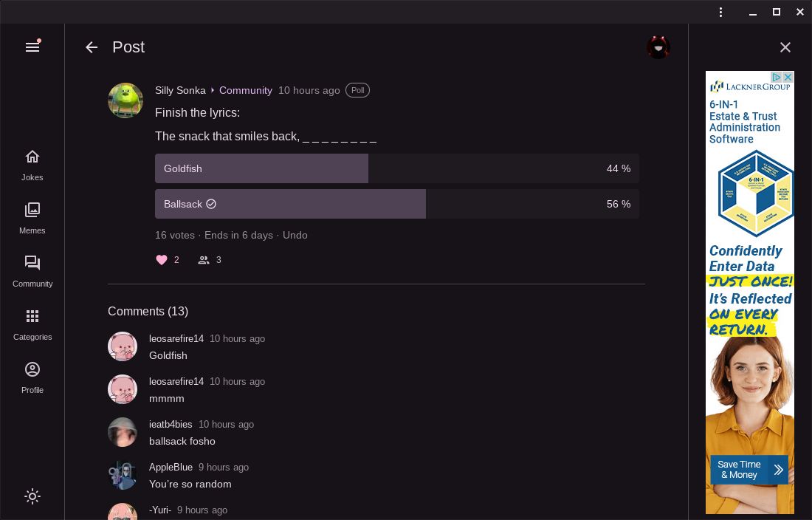Select the Goldfish poll option
This screenshot has height=520, width=812.
click(396, 168)
